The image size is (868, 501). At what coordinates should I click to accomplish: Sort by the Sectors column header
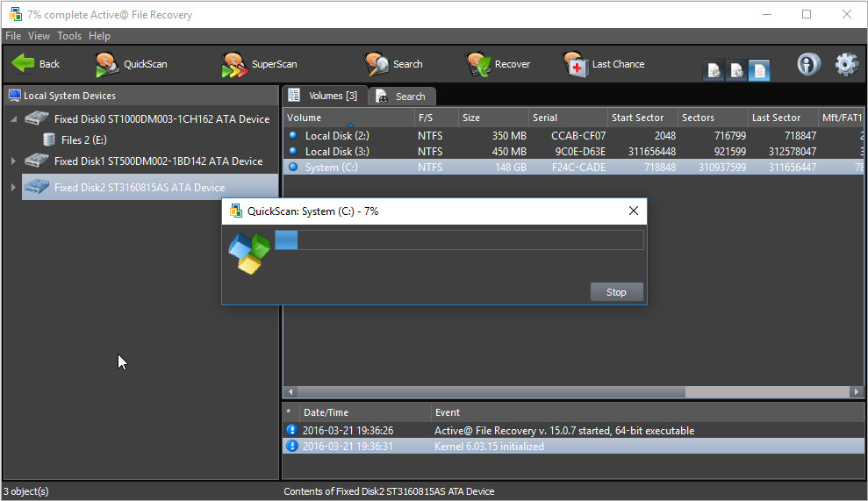713,118
